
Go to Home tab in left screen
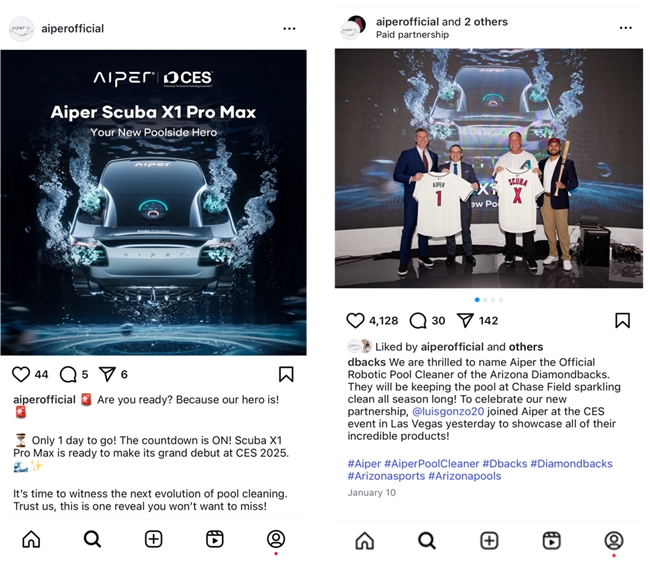(31, 539)
